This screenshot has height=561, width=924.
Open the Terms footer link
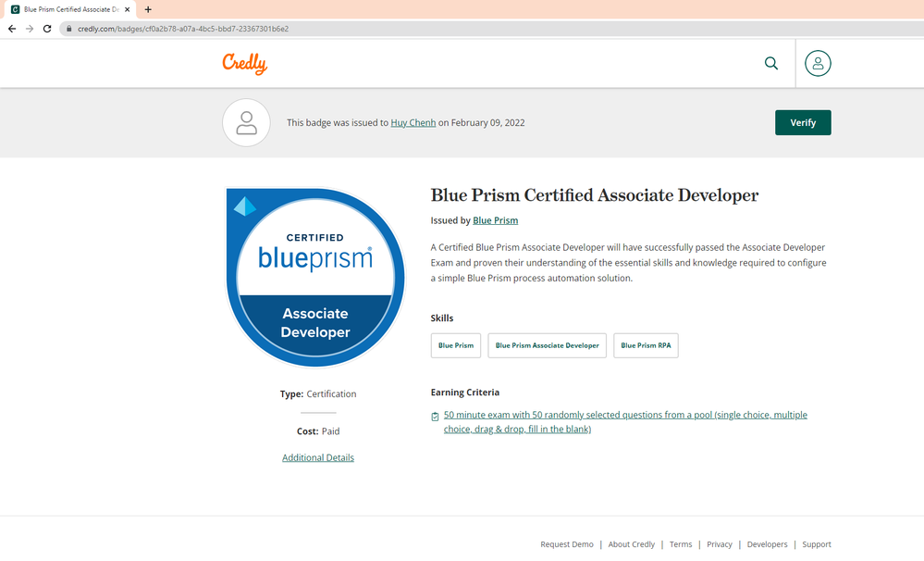tap(681, 544)
